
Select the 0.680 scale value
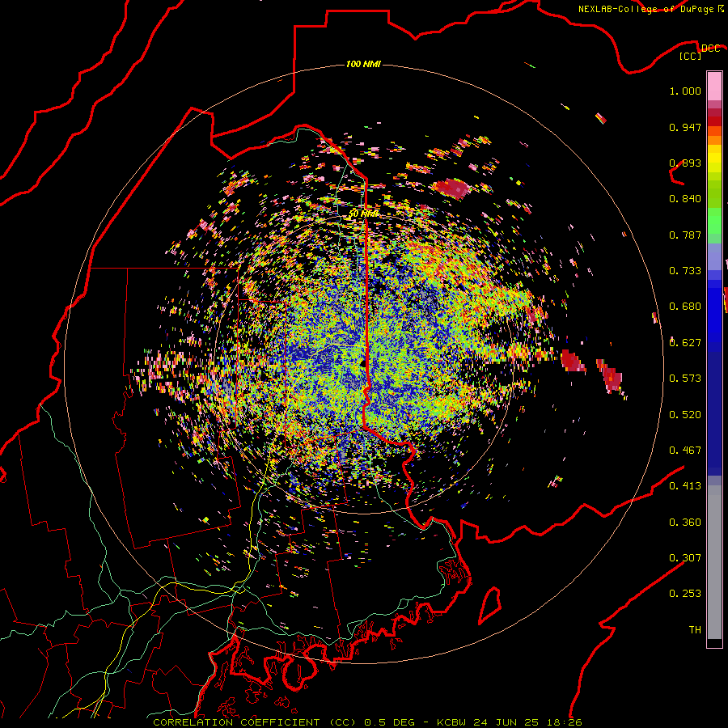click(x=685, y=307)
